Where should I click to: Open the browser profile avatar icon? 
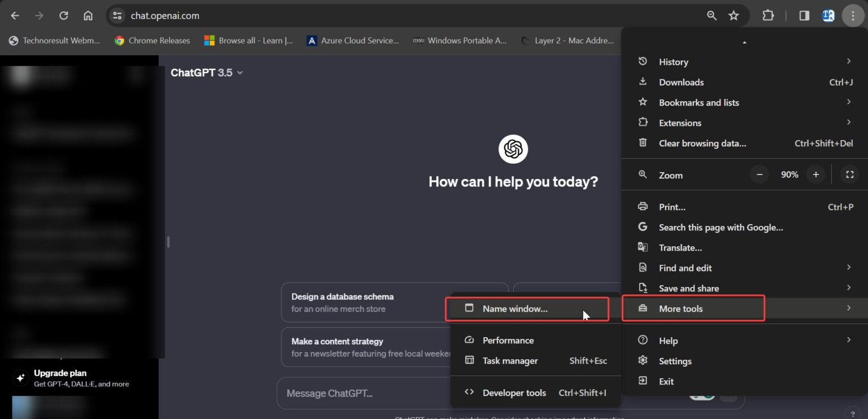[x=828, y=16]
